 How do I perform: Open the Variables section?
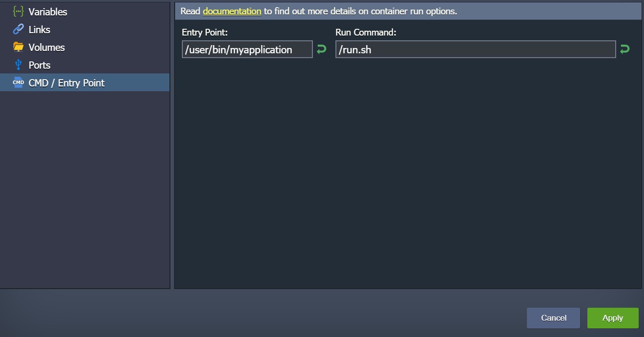click(84, 12)
